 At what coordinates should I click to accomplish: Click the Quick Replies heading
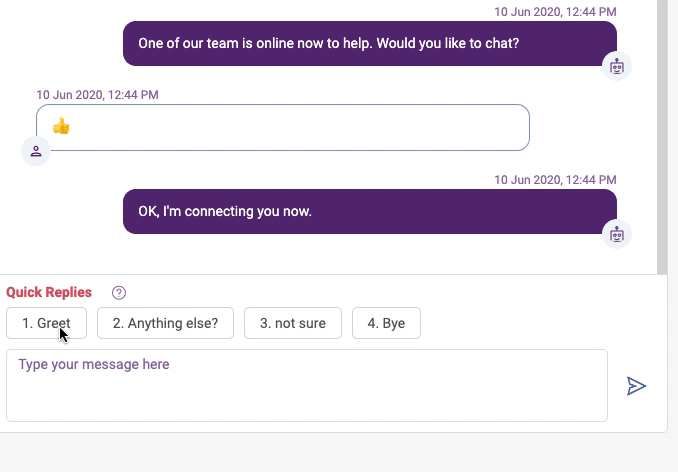point(49,292)
